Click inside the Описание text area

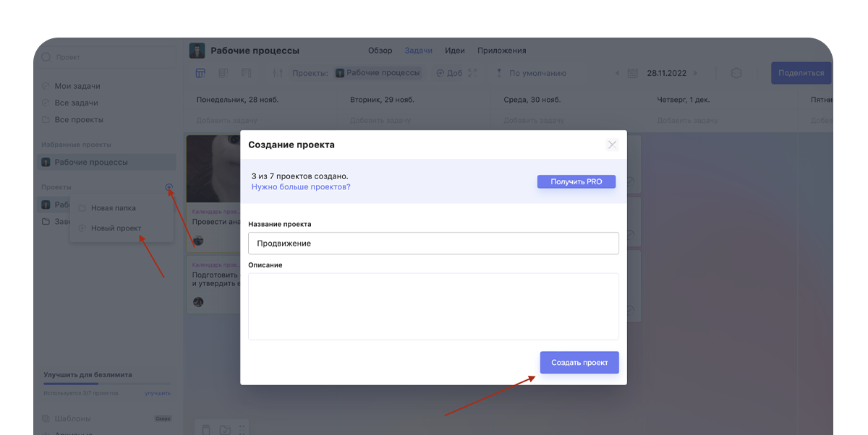pos(433,306)
